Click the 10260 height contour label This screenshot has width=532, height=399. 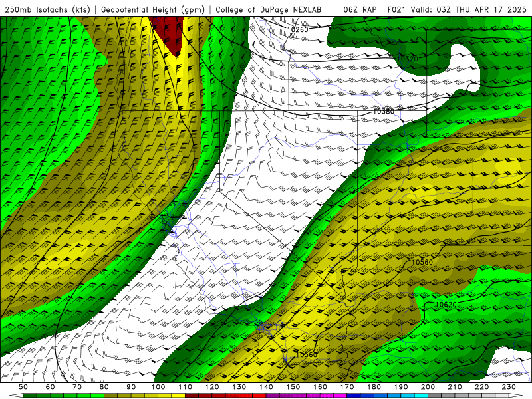pos(297,29)
